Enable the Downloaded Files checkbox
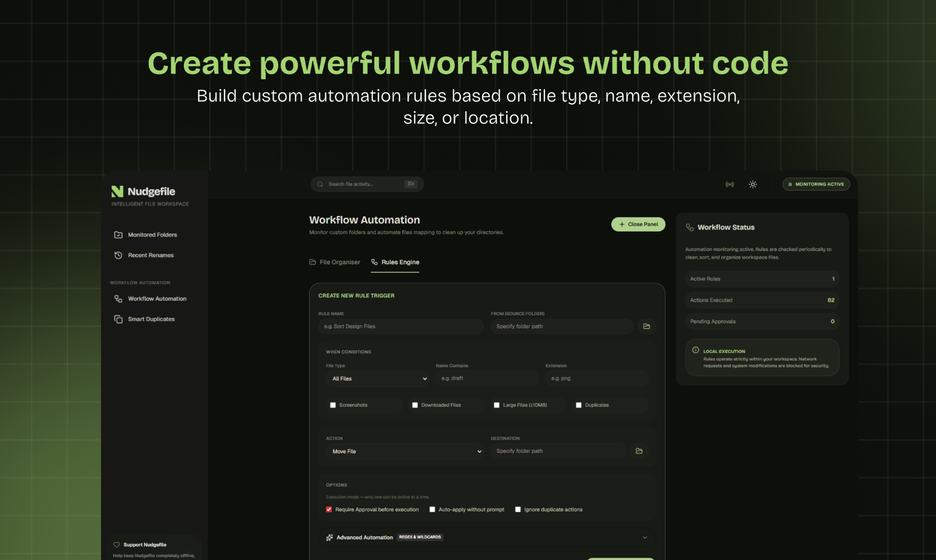Image resolution: width=936 pixels, height=560 pixels. 415,405
